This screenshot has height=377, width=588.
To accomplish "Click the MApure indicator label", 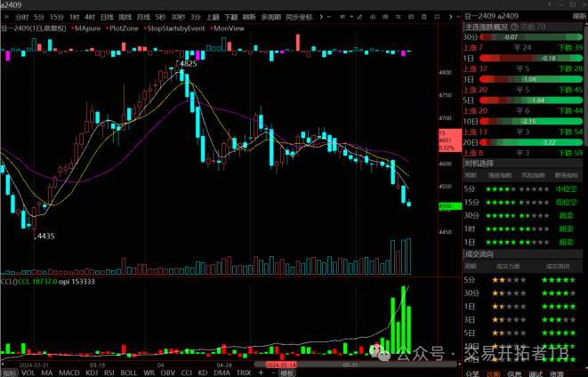I will (87, 28).
